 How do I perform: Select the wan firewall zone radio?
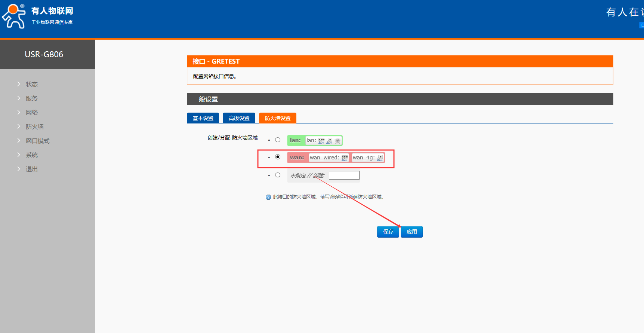(278, 157)
